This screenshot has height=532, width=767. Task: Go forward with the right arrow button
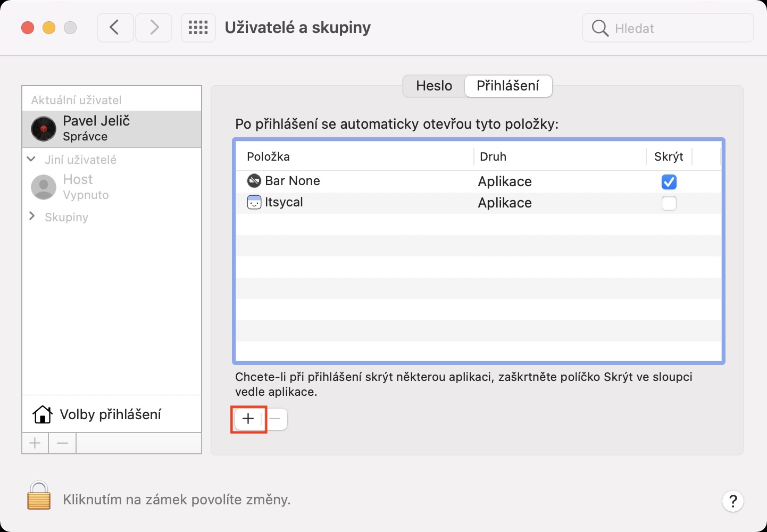tap(154, 28)
